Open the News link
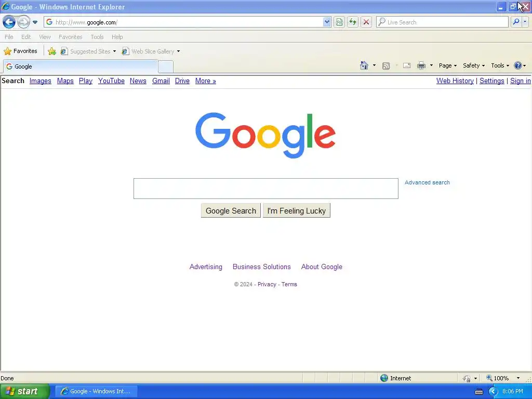This screenshot has height=399, width=532. point(138,81)
